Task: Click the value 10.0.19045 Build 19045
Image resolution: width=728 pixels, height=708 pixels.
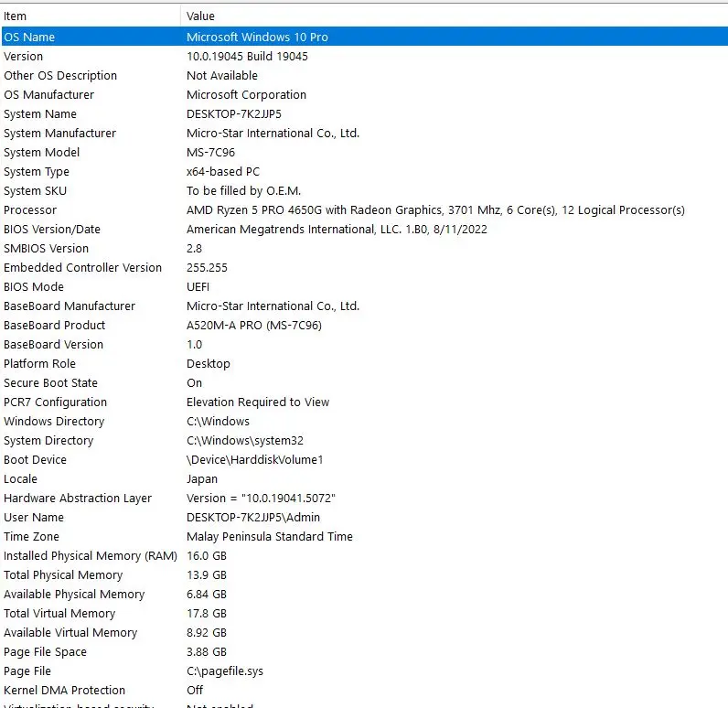Action: 247,56
